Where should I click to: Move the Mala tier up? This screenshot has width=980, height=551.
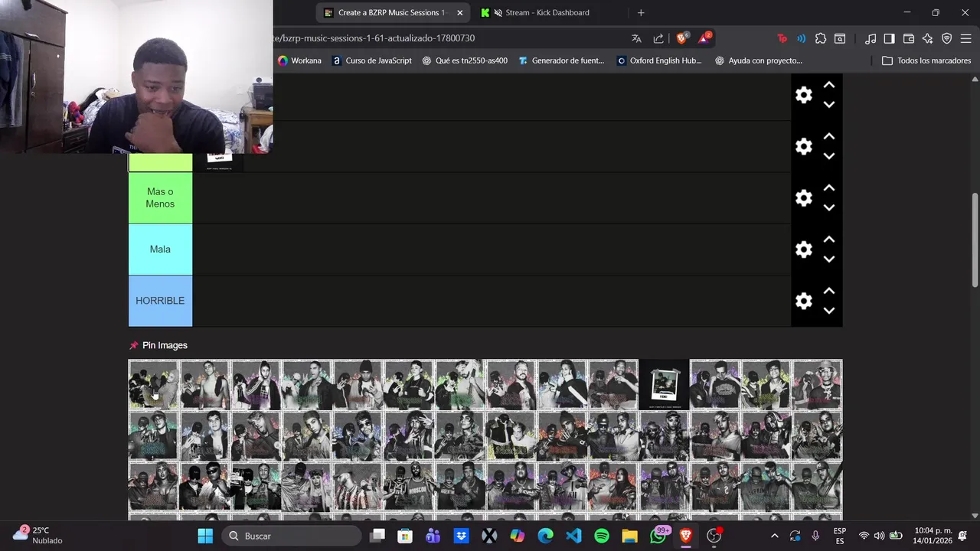click(x=828, y=240)
